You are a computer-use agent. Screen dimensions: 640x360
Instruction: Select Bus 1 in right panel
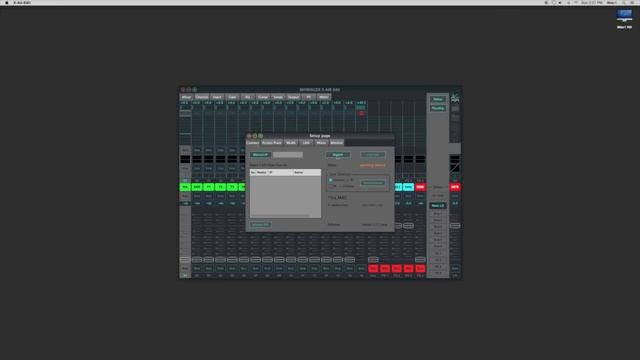tap(437, 214)
